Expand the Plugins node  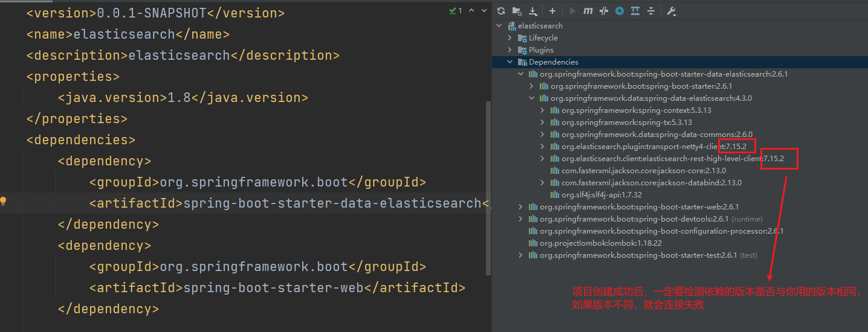(510, 50)
